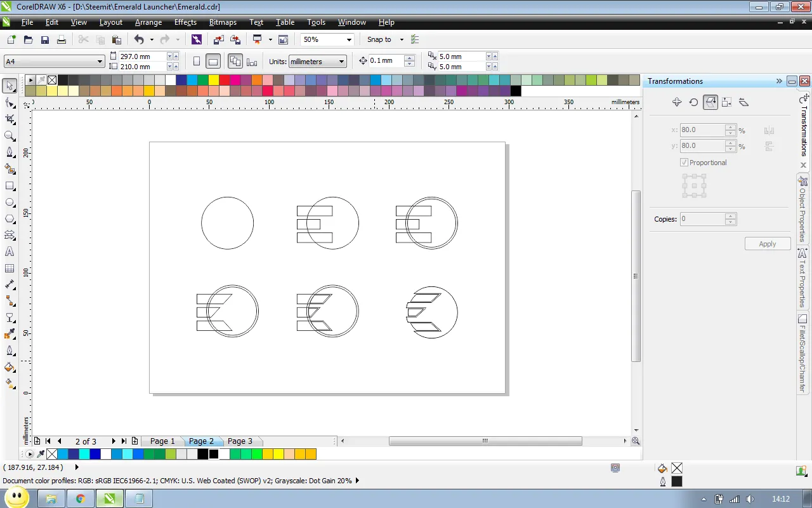Open the application launcher dropdown arrow
The image size is (812, 508).
(x=270, y=39)
